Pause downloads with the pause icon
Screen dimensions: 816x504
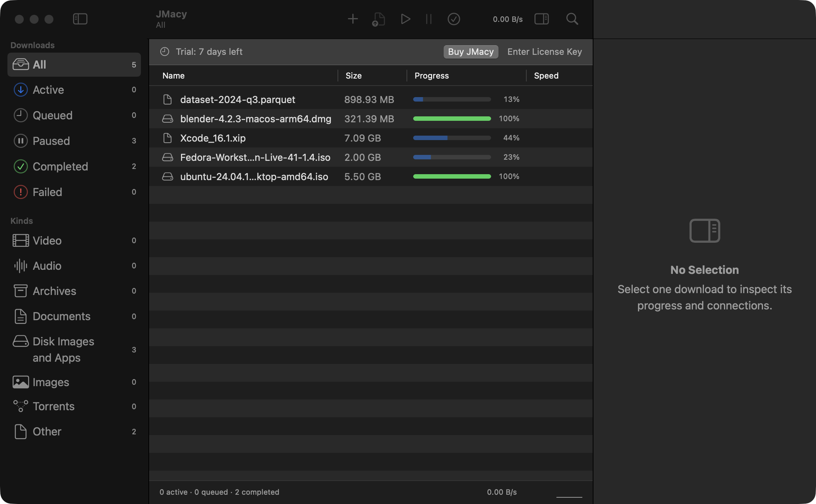429,19
